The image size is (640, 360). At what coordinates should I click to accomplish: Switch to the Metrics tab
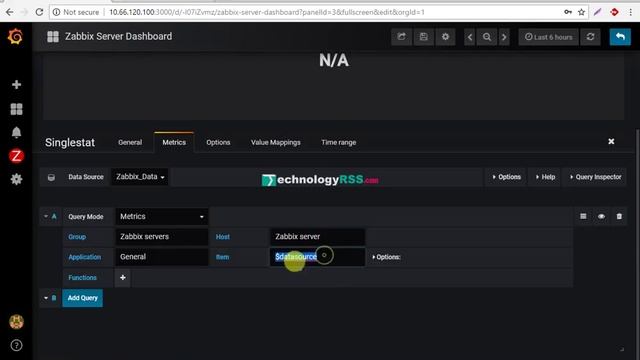point(174,142)
